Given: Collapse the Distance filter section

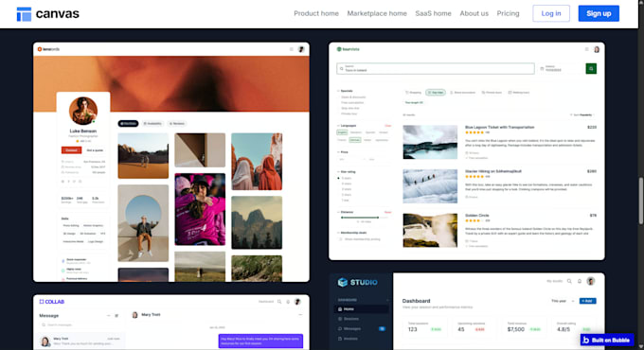Looking at the screenshot, I should [345, 212].
